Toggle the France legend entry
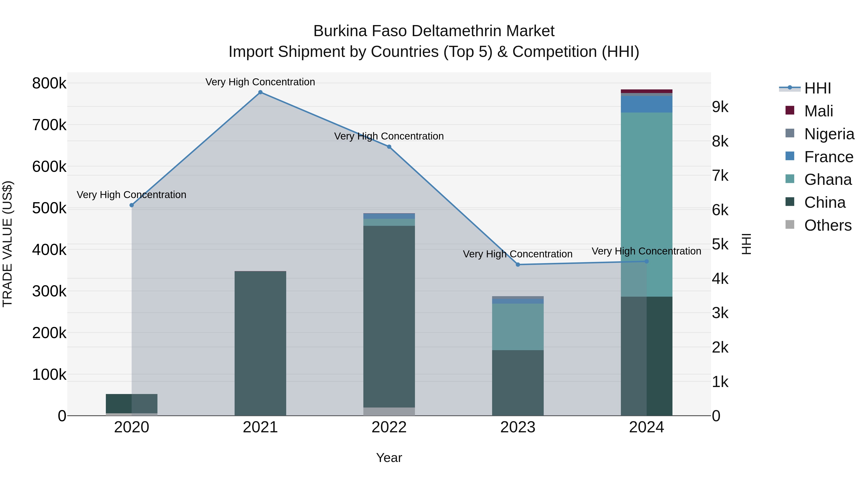868x488 pixels. [819, 157]
